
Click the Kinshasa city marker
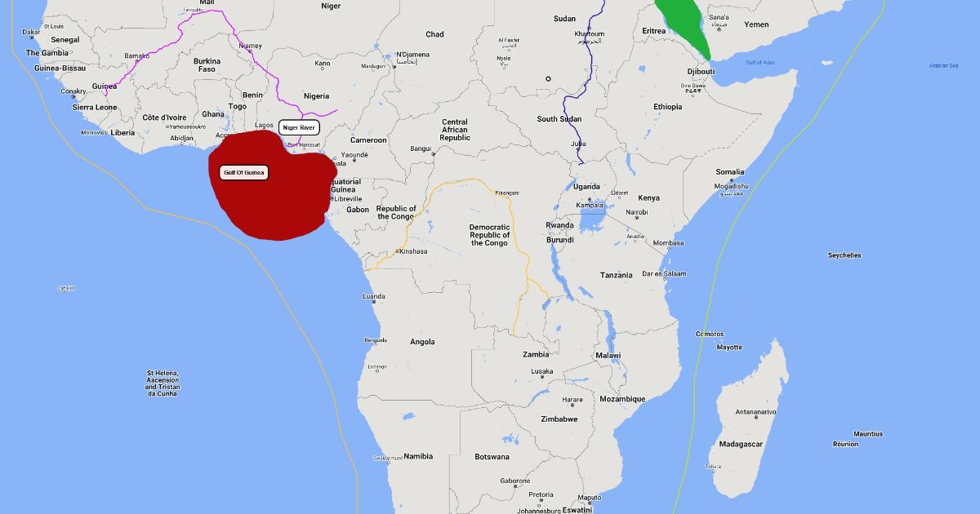point(397,251)
